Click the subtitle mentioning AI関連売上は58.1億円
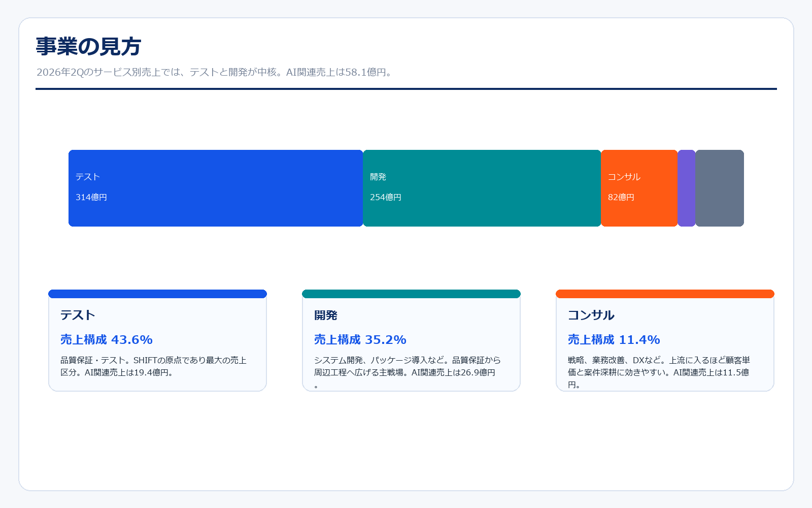 (x=216, y=72)
